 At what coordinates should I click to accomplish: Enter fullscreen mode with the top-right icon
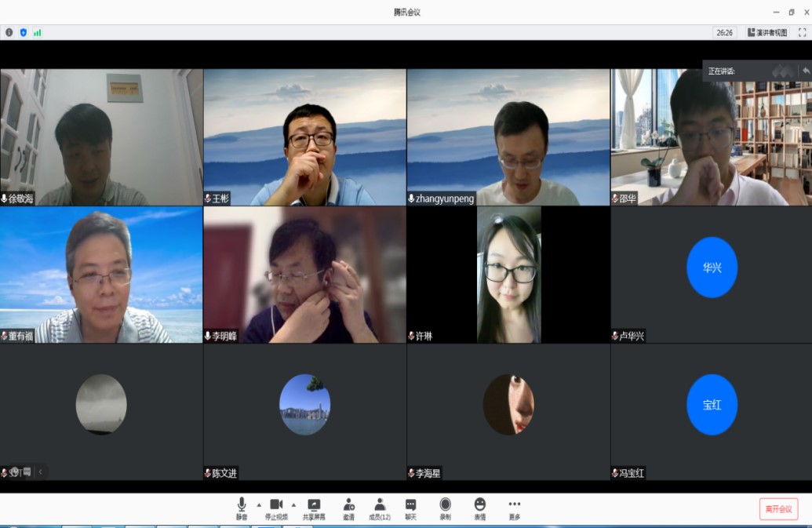pos(802,33)
